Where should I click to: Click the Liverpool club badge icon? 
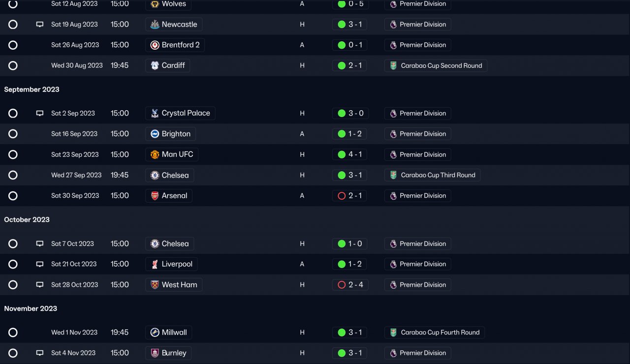pos(155,264)
